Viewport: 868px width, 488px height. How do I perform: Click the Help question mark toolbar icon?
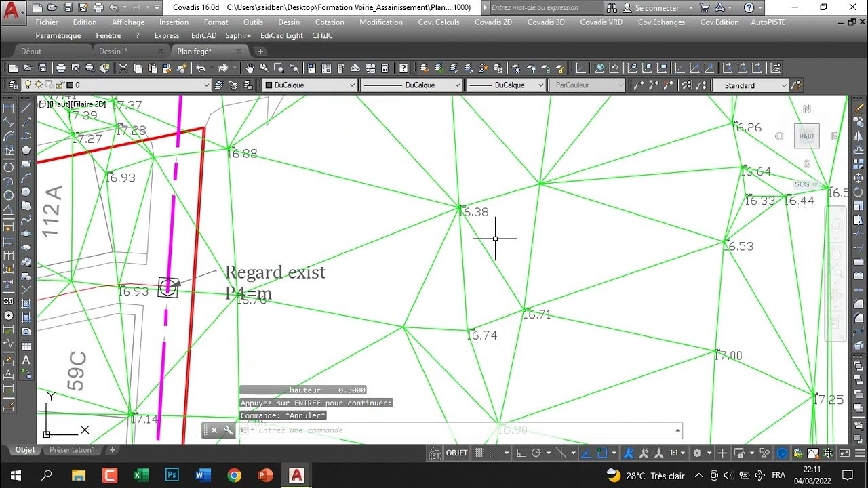click(x=403, y=68)
